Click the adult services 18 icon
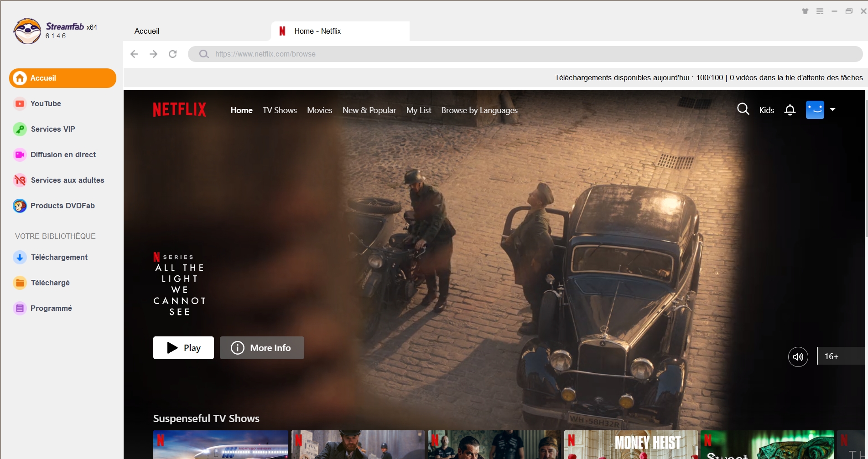Screen dimensions: 868x459 point(20,180)
